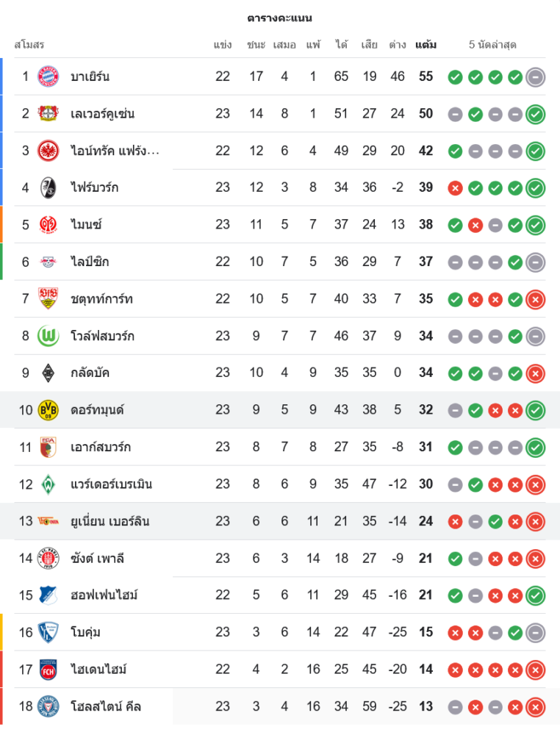Click the Eintracht Frankfurt eagle logo
This screenshot has width=560, height=735.
48,151
